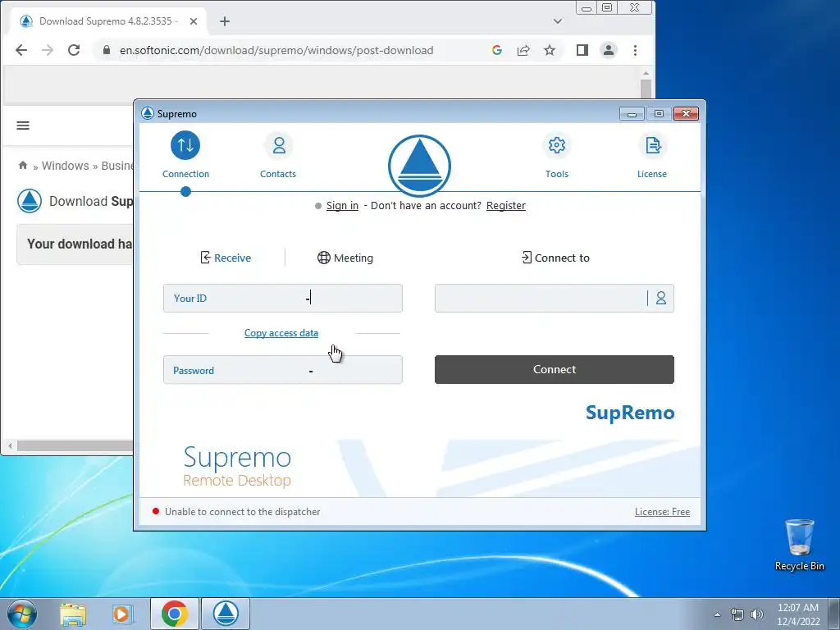The image size is (840, 630).
Task: Open the License tab in Supremo
Action: pos(652,155)
